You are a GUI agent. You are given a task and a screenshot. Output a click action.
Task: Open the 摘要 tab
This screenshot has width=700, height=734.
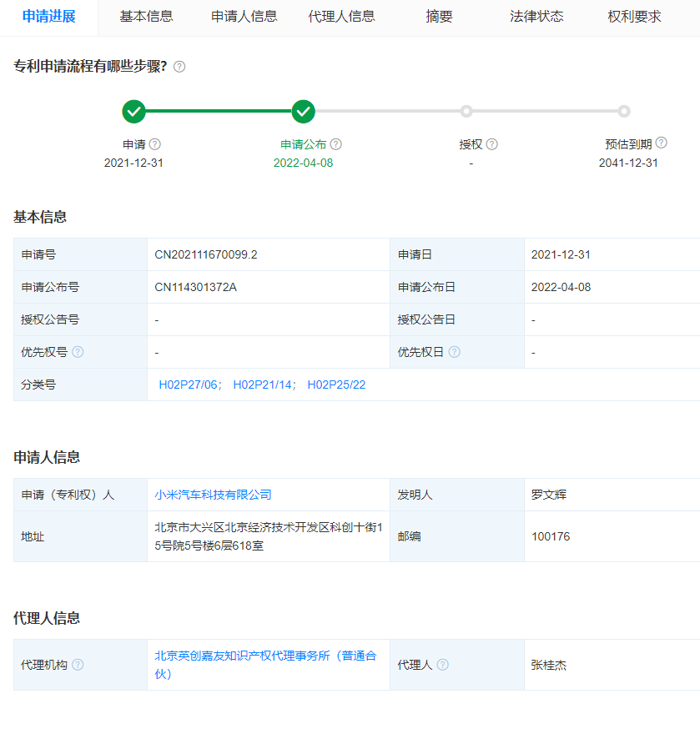439,17
